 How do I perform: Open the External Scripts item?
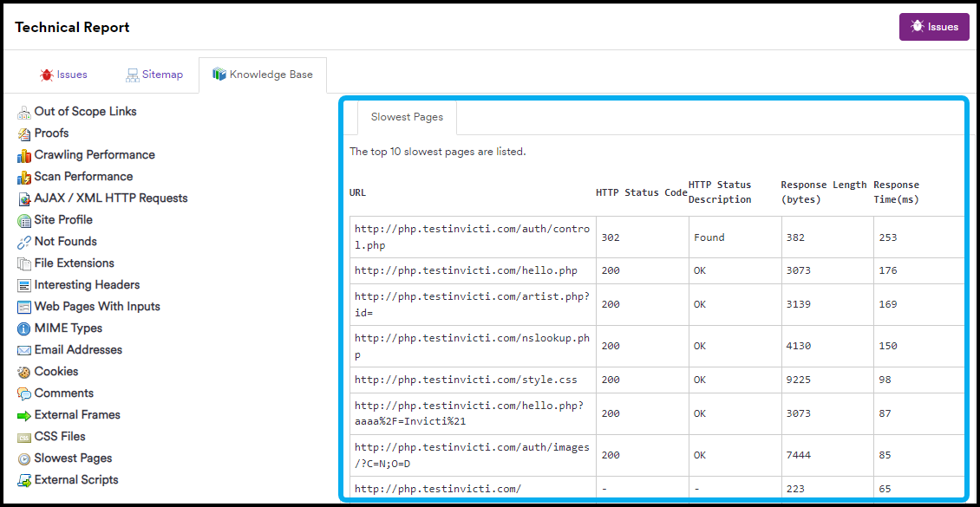tap(76, 480)
